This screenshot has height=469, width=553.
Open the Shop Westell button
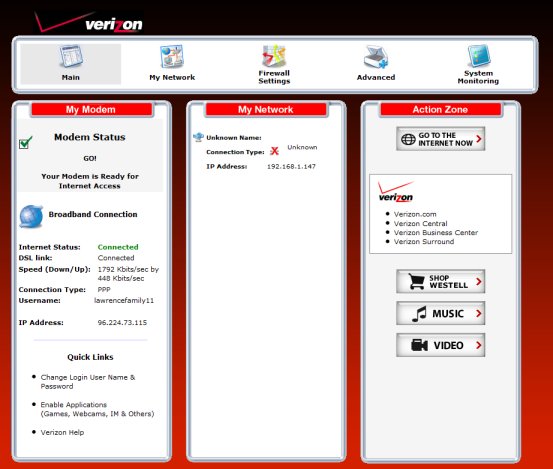click(440, 281)
